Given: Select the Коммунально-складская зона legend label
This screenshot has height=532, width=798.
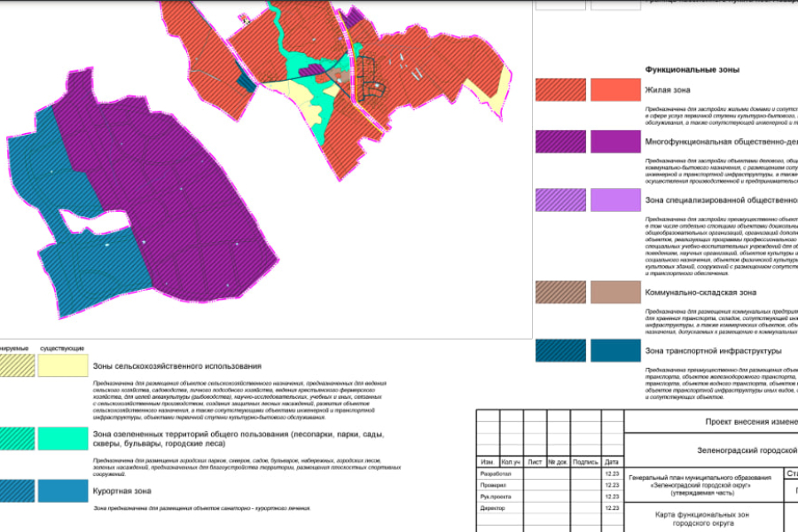Looking at the screenshot, I should 700,293.
